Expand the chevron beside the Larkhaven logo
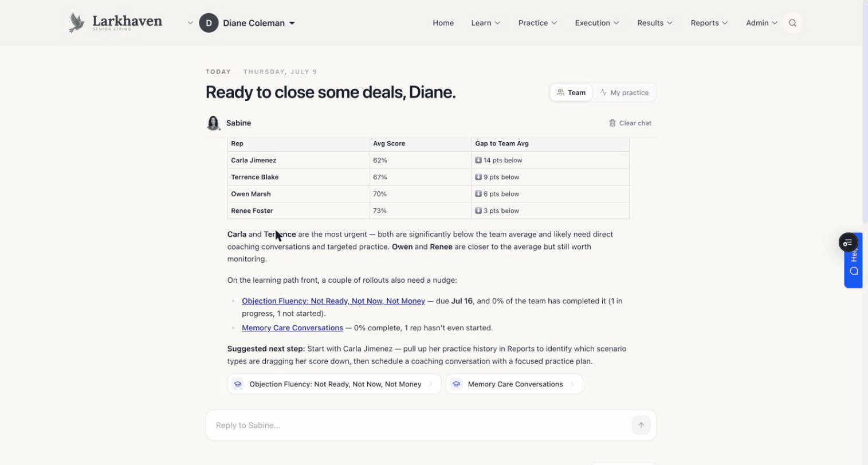 coord(190,23)
